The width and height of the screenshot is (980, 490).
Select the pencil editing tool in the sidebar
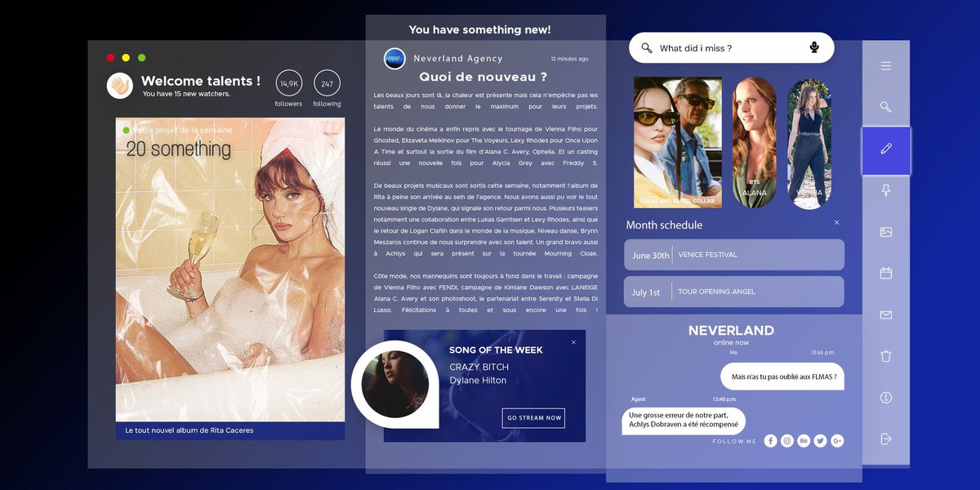(886, 149)
